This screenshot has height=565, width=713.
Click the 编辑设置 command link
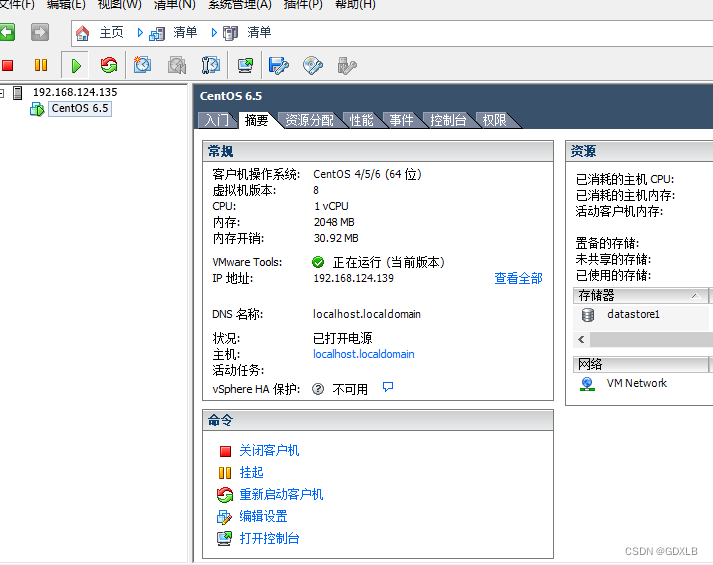(263, 516)
